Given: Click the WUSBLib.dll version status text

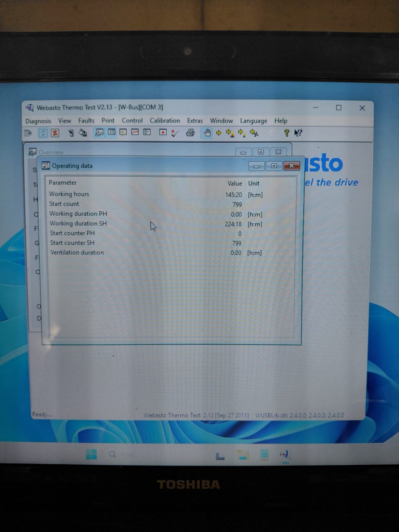Looking at the screenshot, I should point(300,415).
